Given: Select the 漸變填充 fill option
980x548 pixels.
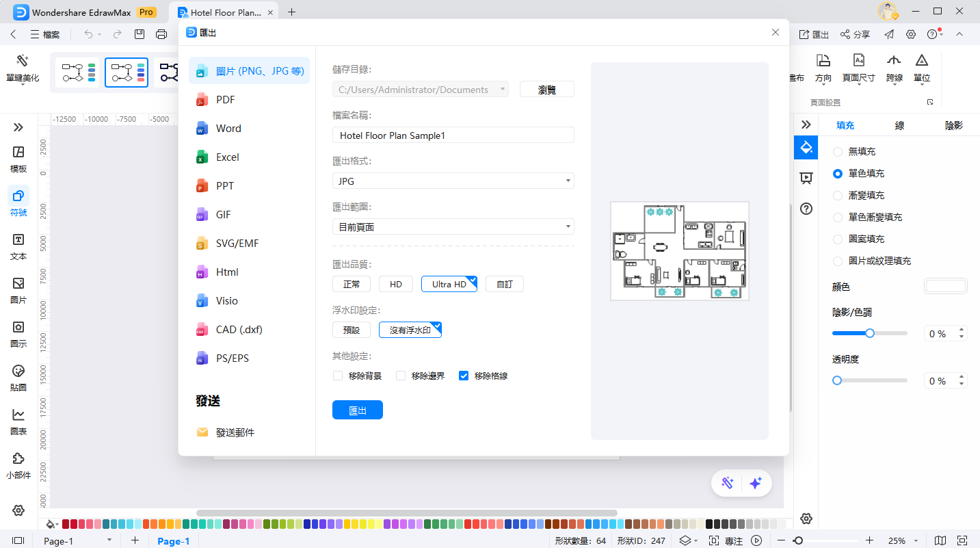Looking at the screenshot, I should point(838,195).
